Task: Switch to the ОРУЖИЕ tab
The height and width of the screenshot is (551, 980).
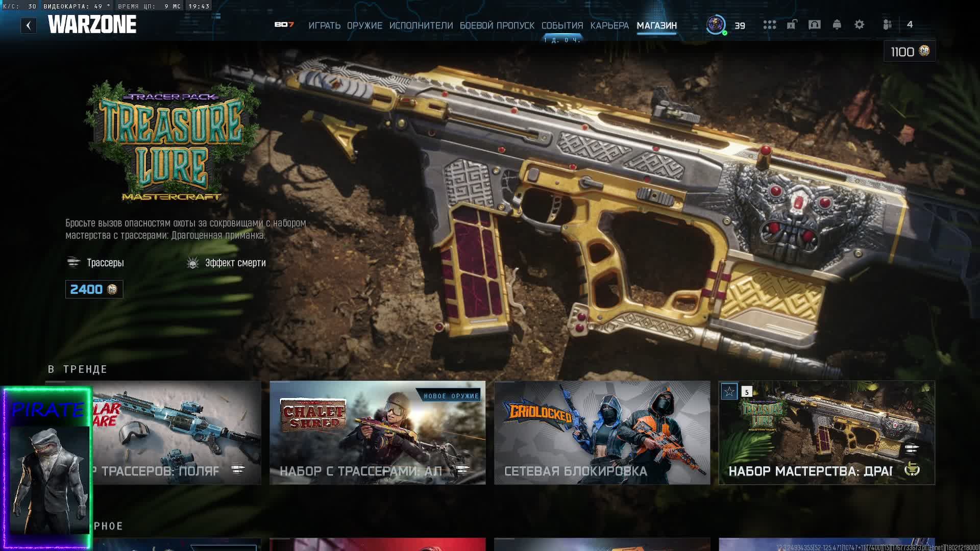Action: click(364, 26)
